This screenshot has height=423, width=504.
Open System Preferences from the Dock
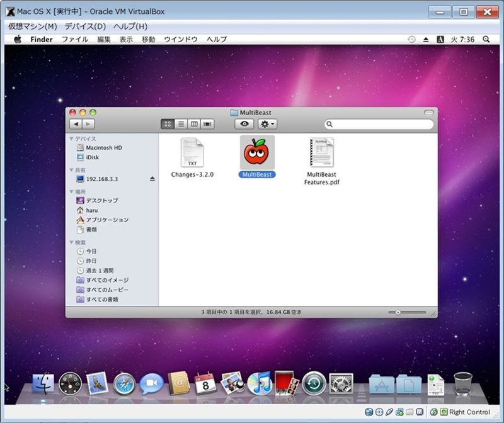click(341, 383)
